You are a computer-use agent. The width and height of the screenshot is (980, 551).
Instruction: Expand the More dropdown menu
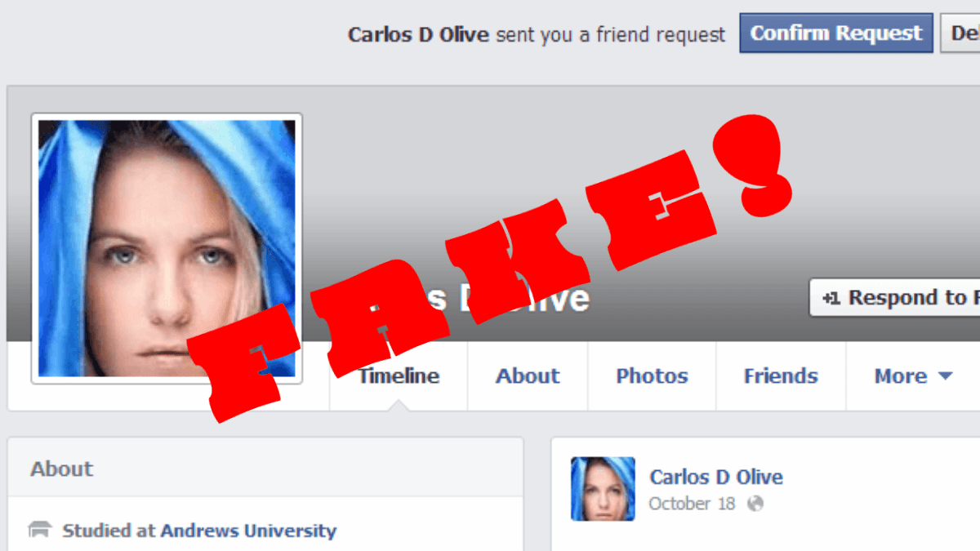913,376
